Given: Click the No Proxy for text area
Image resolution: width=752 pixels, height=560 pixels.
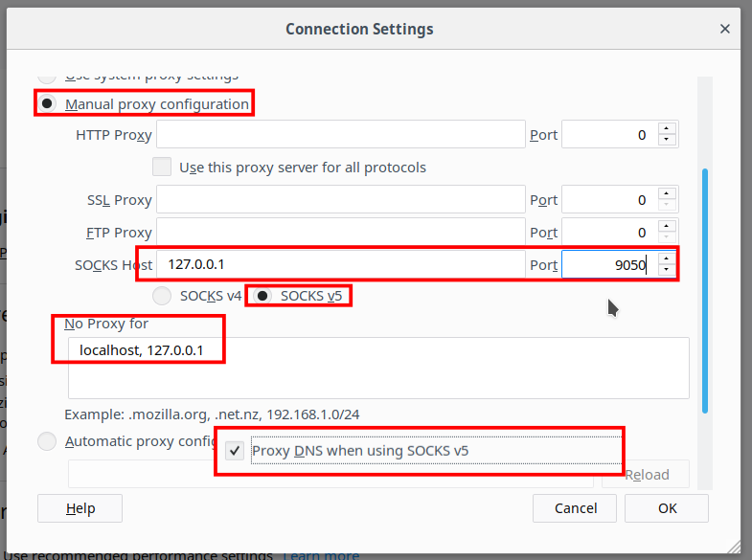Looking at the screenshot, I should (x=378, y=368).
